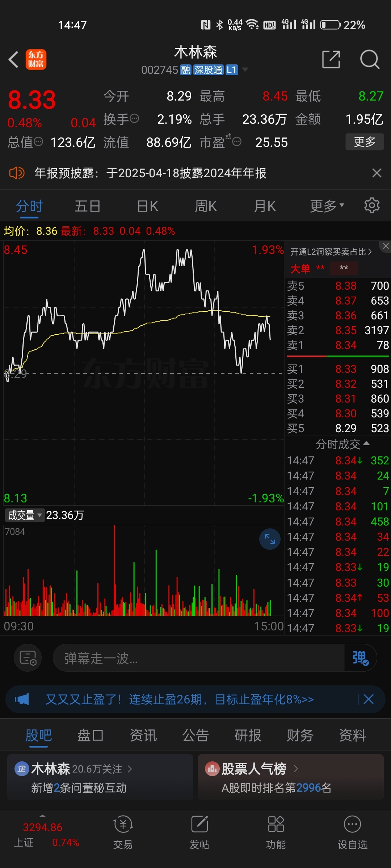Open 木林森 20.6万关注 card
This screenshot has width=391, height=868.
[100, 777]
